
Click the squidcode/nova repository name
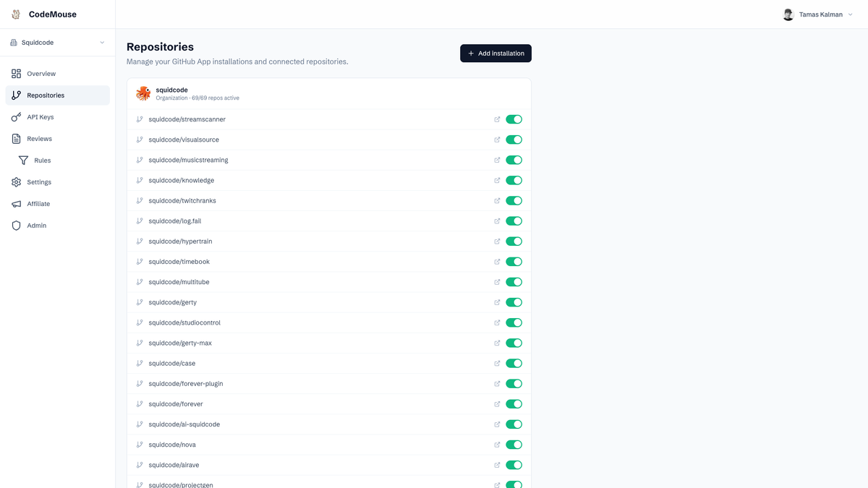tap(172, 445)
